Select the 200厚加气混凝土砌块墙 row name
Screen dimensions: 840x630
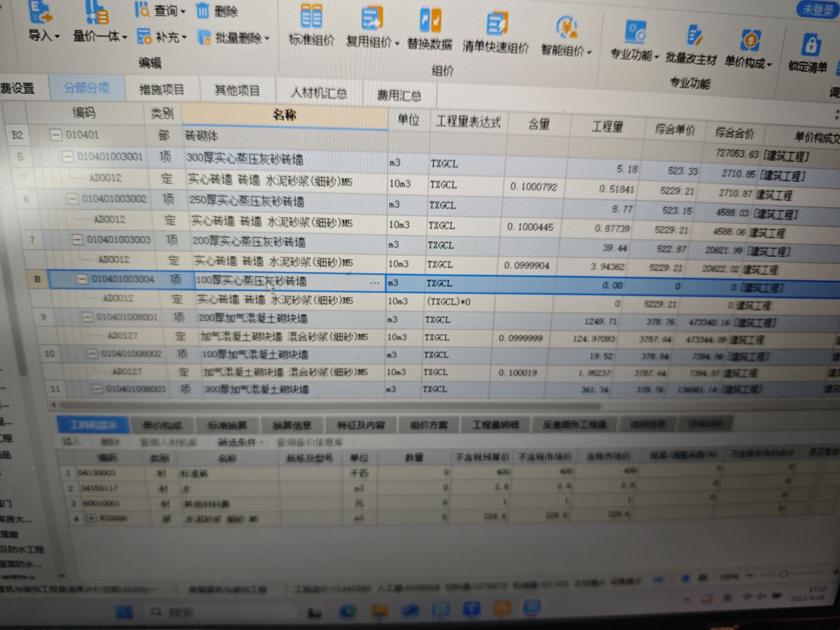pos(253,318)
